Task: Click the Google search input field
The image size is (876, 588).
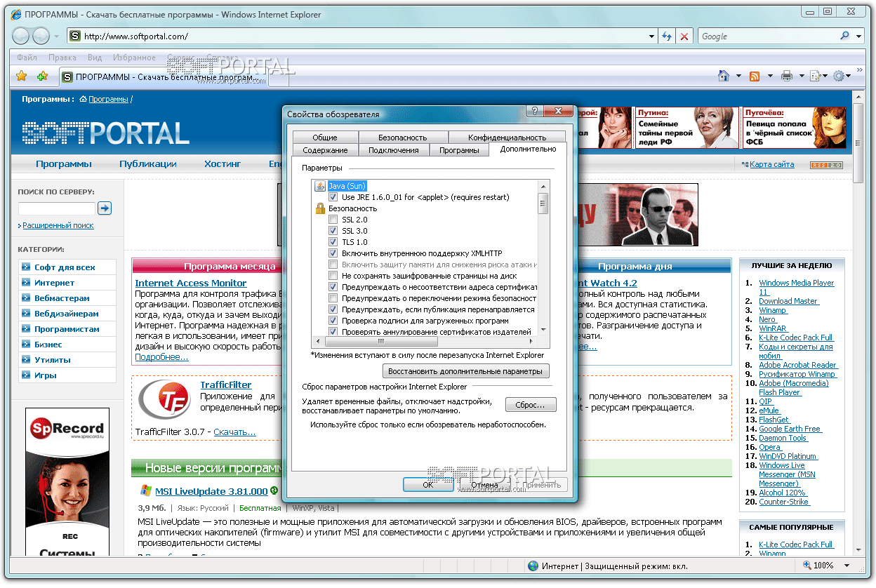Action: coord(768,36)
